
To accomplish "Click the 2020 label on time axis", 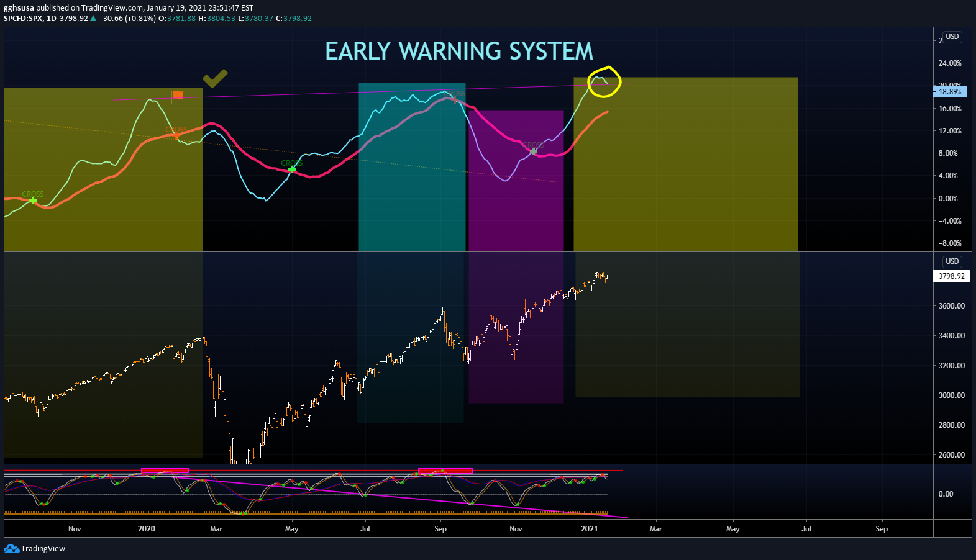I will (147, 529).
